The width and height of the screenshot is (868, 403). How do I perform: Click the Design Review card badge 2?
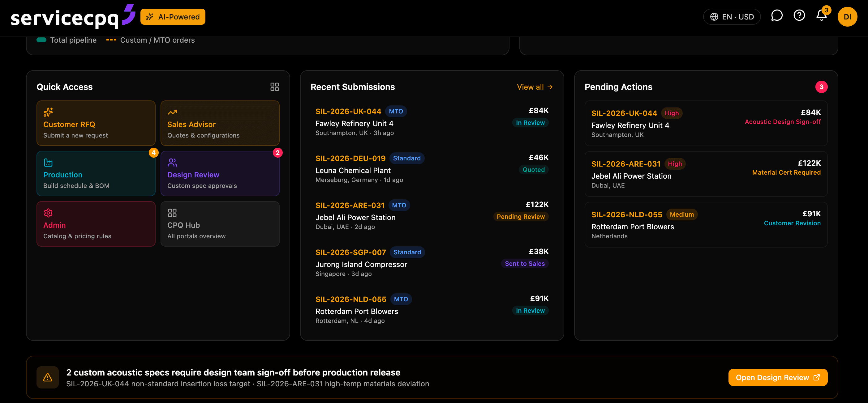click(278, 152)
